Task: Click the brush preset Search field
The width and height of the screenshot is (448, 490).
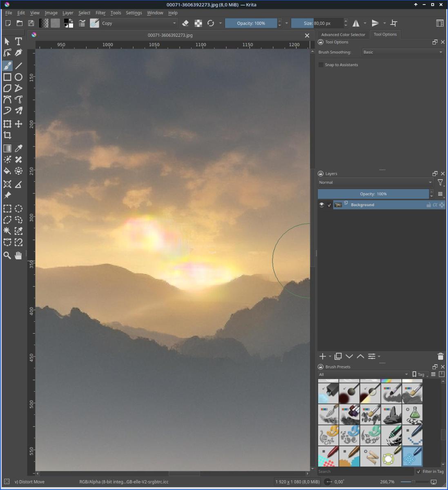Action: pyautogui.click(x=366, y=471)
